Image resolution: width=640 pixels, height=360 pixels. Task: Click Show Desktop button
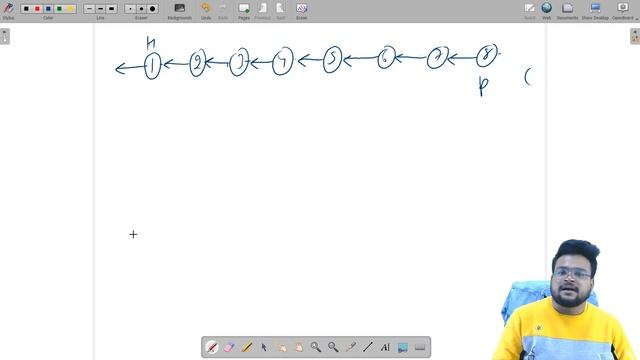[595, 11]
